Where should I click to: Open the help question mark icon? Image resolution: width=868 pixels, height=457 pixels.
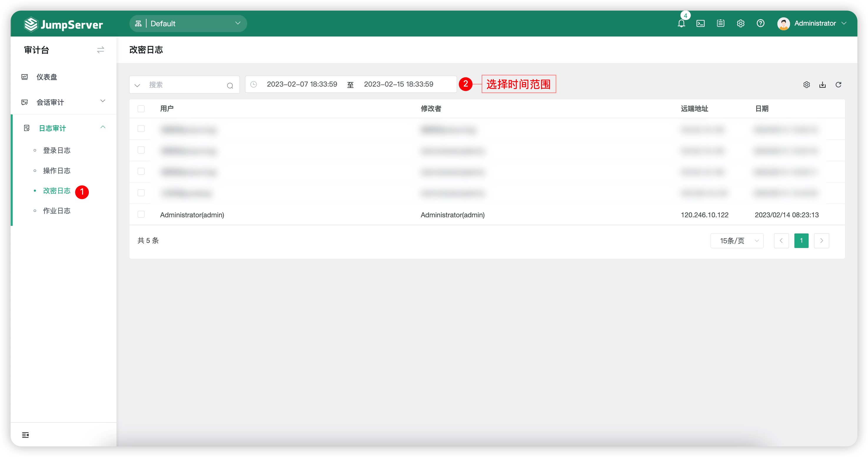tap(760, 23)
